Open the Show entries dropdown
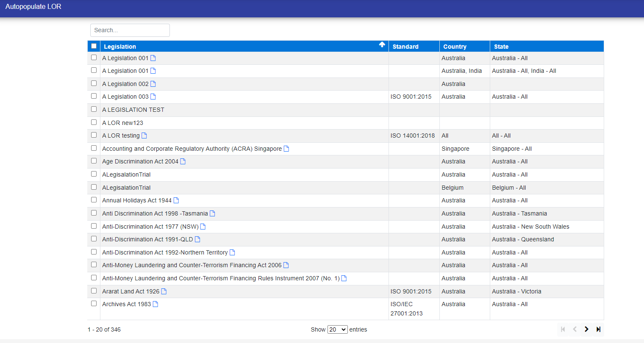Image resolution: width=644 pixels, height=343 pixels. 337,329
